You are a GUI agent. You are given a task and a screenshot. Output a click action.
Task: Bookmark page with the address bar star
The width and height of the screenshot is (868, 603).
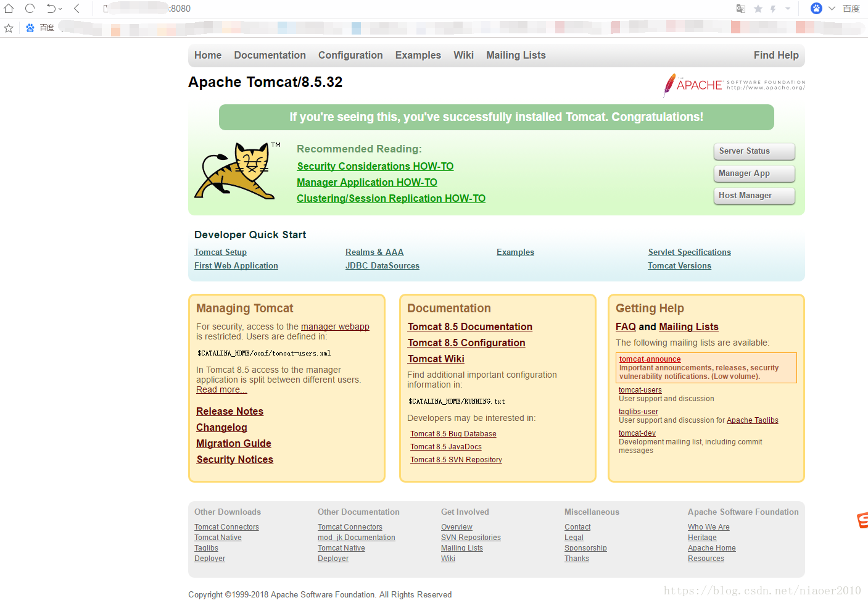point(758,9)
